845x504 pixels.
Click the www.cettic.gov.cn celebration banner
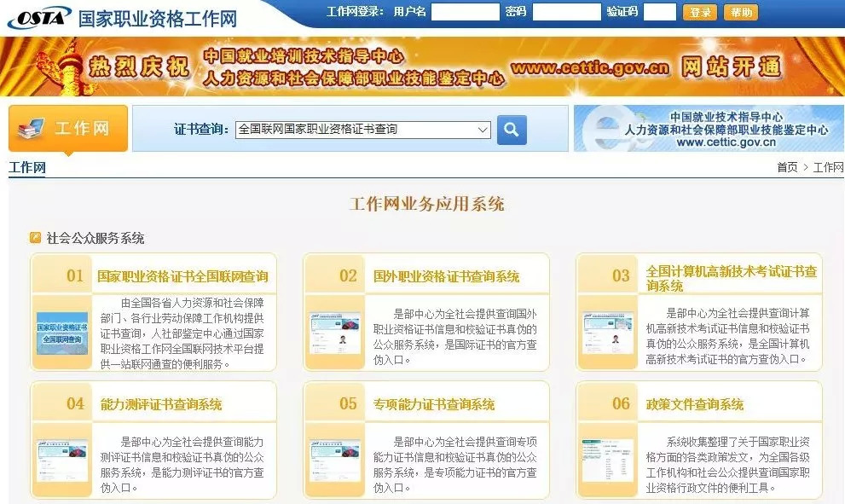[x=423, y=67]
